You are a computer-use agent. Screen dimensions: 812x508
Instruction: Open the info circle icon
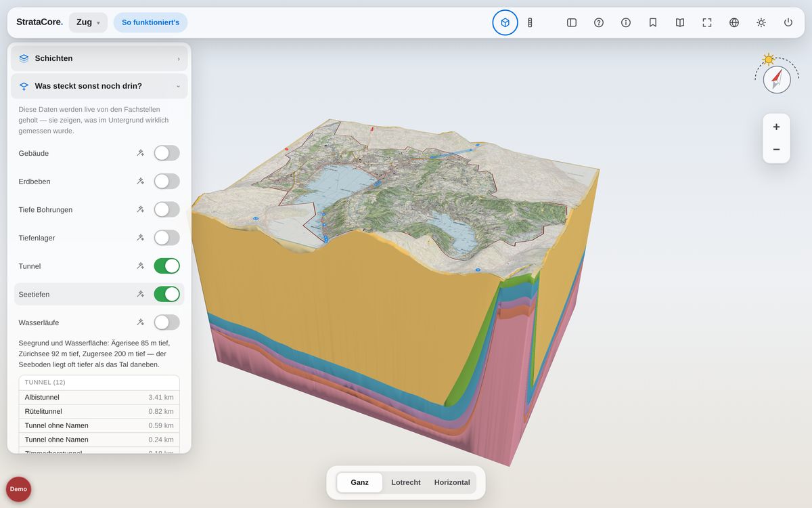pyautogui.click(x=626, y=22)
